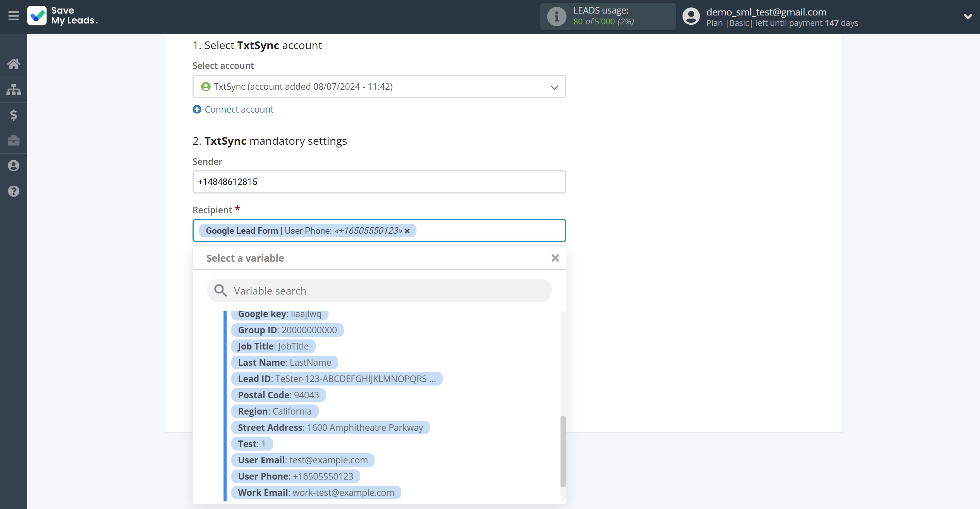This screenshot has width=980, height=509.
Task: Select the User Phone variable in list
Action: (296, 476)
